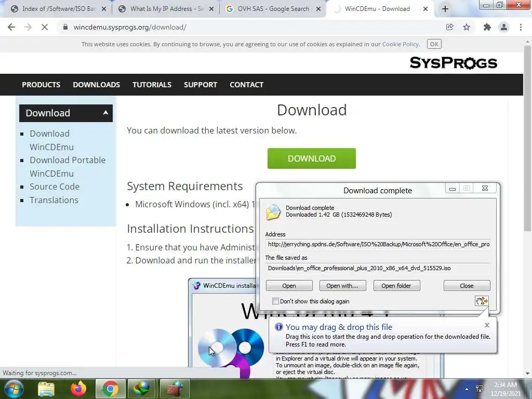This screenshot has width=532, height=399.
Task: Click the site lock icon in address bar
Action: (65, 27)
